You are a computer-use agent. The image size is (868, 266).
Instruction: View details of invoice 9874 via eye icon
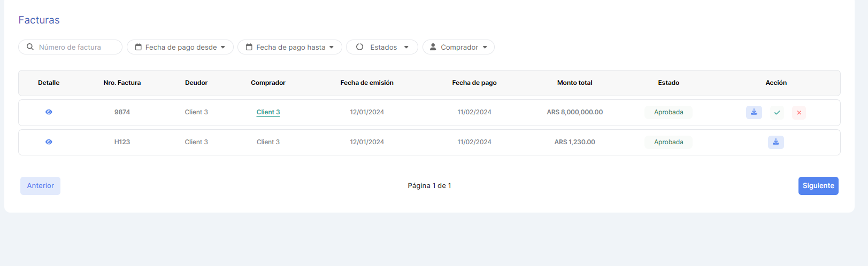pyautogui.click(x=49, y=112)
